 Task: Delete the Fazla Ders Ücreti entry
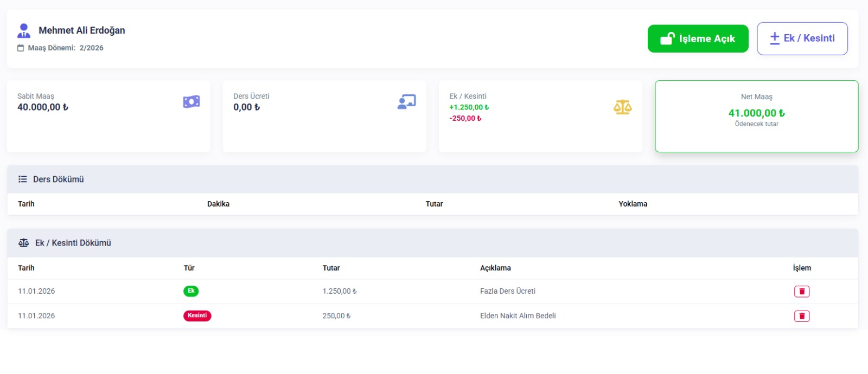point(801,292)
